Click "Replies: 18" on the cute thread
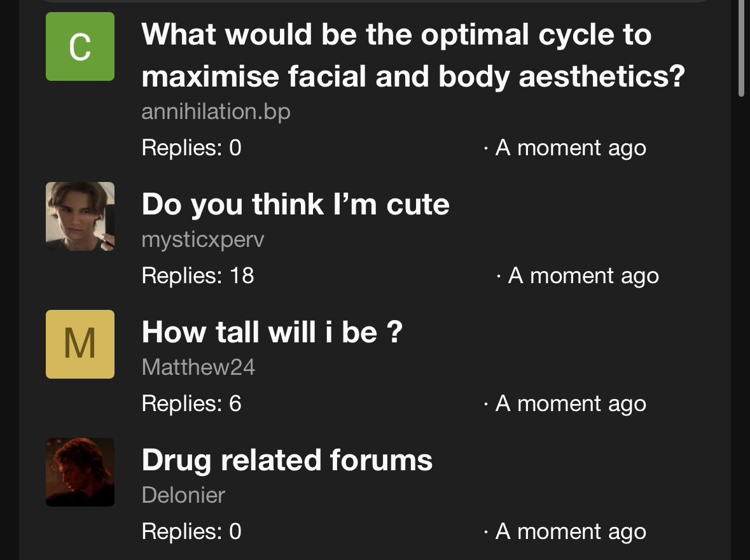This screenshot has width=750, height=560. [198, 276]
